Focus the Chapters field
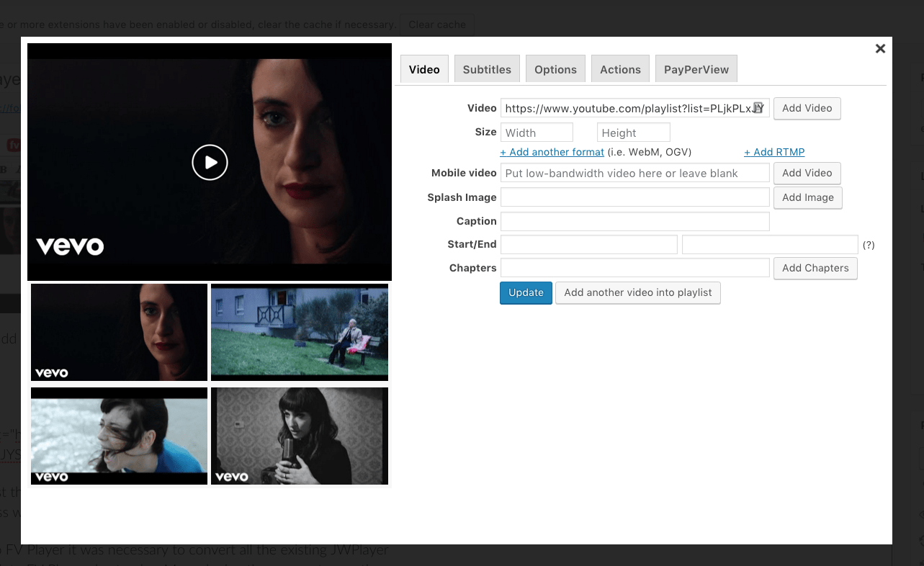This screenshot has width=924, height=566. click(635, 268)
